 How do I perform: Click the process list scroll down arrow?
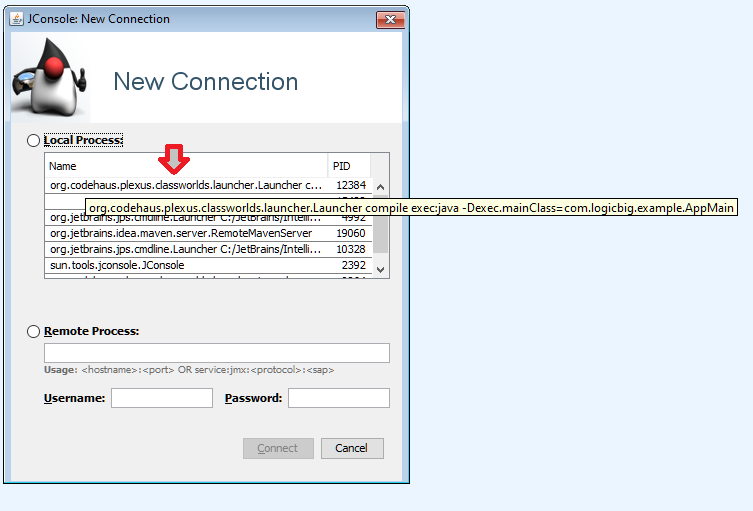pos(380,270)
